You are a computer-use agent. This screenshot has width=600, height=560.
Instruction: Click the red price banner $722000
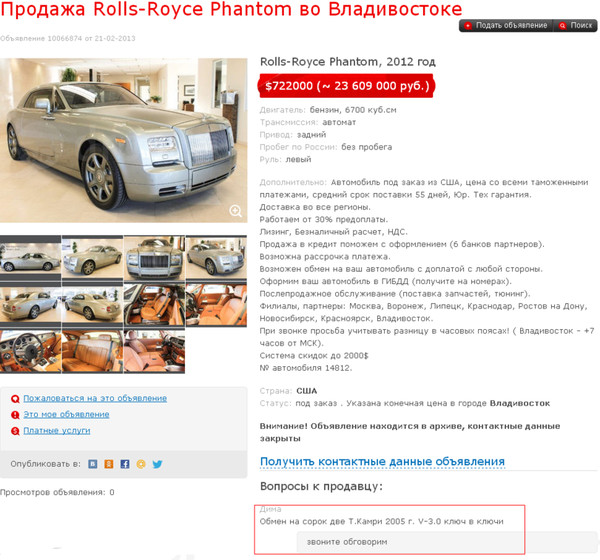(x=346, y=86)
